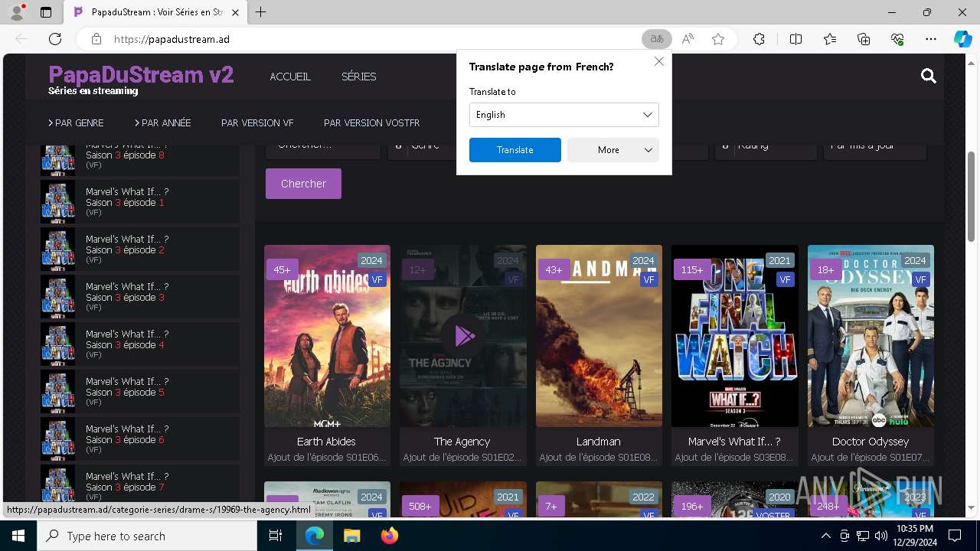Open the Favorites list icon
The width and height of the screenshot is (980, 551).
point(830,39)
